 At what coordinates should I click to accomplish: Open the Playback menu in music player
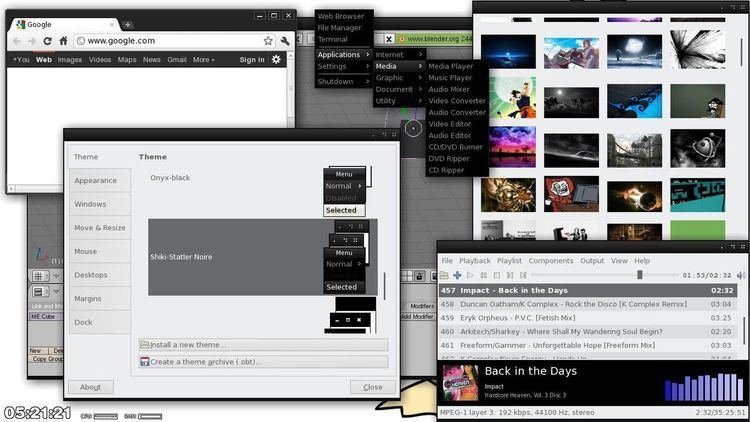click(475, 261)
